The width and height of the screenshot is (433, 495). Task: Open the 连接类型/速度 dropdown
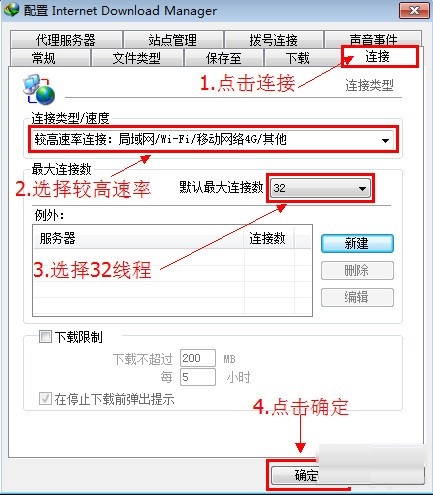(213, 140)
